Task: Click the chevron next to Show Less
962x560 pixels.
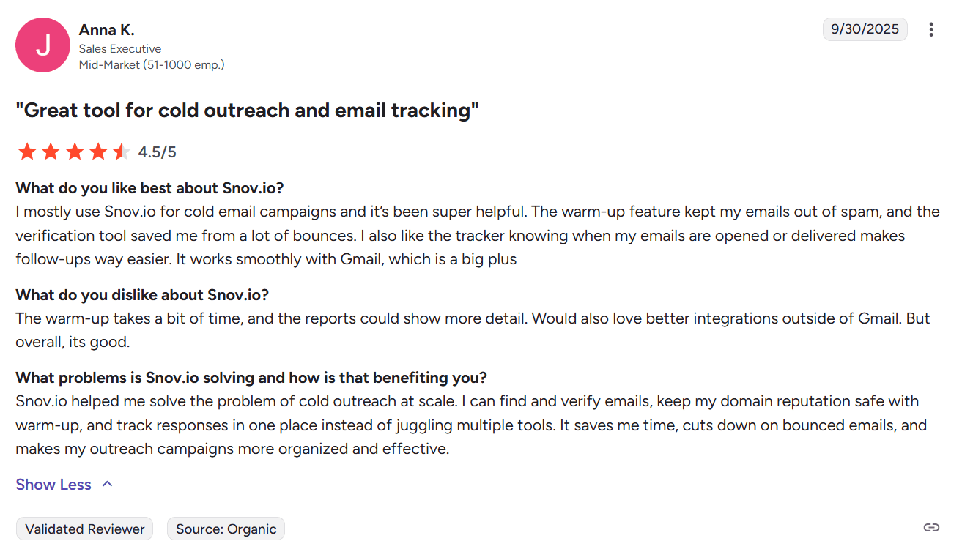Action: (x=107, y=484)
